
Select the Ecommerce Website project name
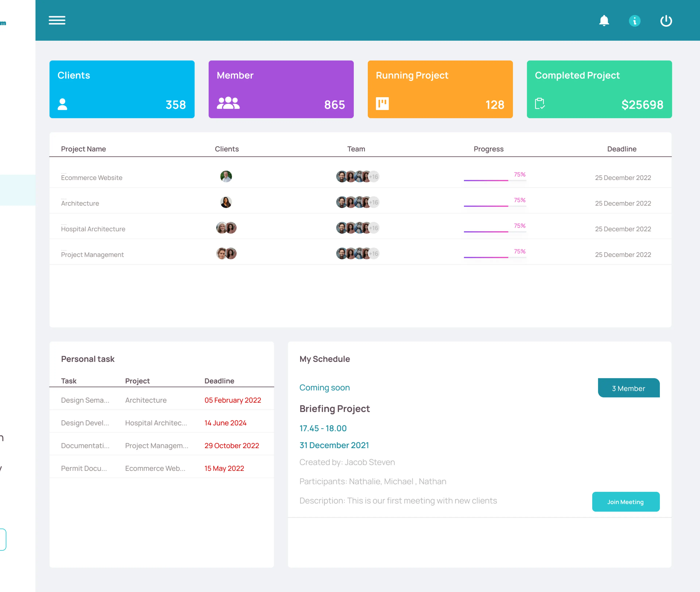click(x=92, y=178)
